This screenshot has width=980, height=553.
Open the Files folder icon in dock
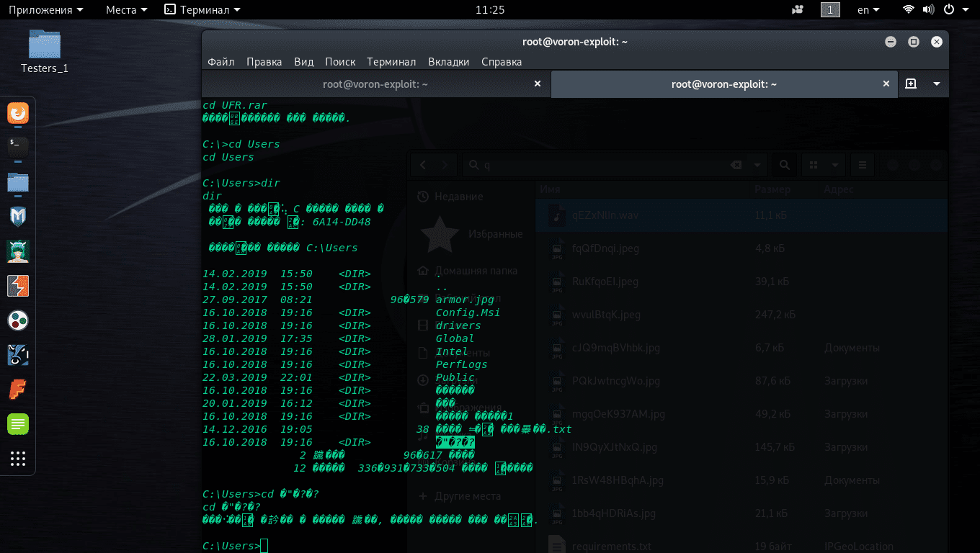[18, 182]
